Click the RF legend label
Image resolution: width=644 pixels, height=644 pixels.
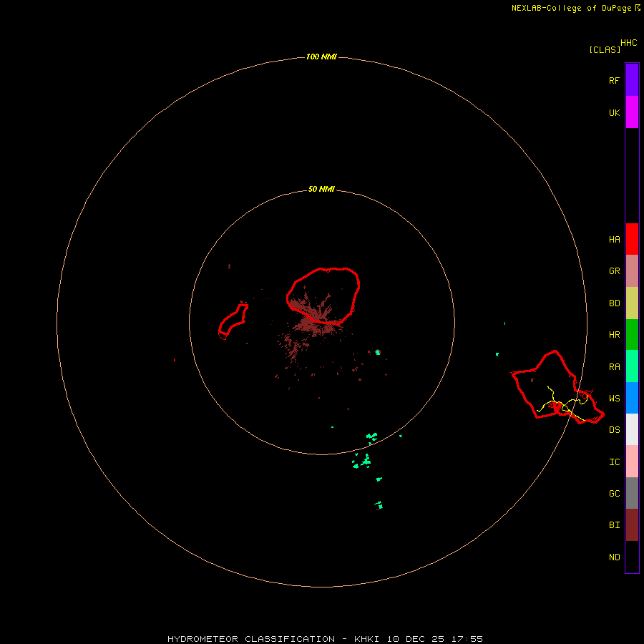point(614,80)
